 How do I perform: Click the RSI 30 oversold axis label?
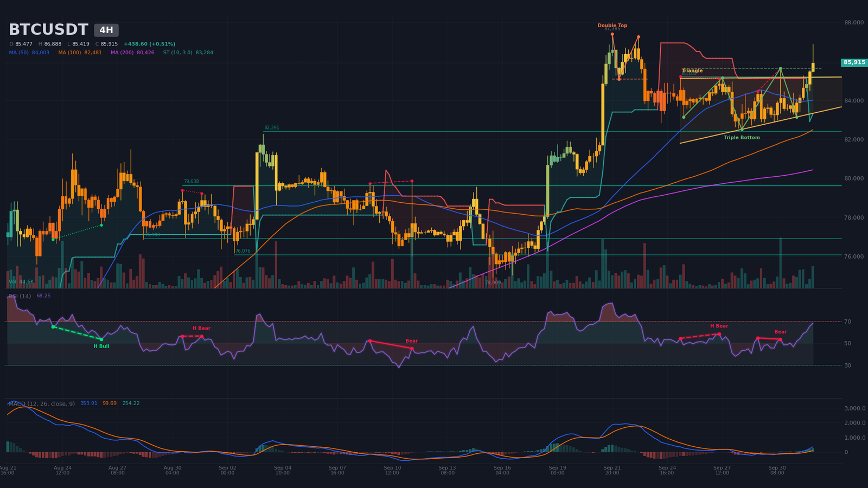point(847,365)
